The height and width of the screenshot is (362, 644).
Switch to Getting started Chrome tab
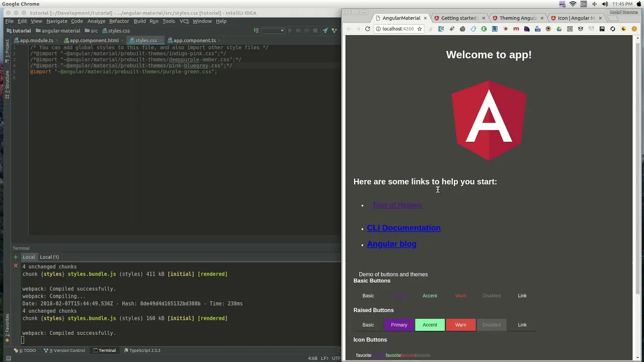point(459,18)
